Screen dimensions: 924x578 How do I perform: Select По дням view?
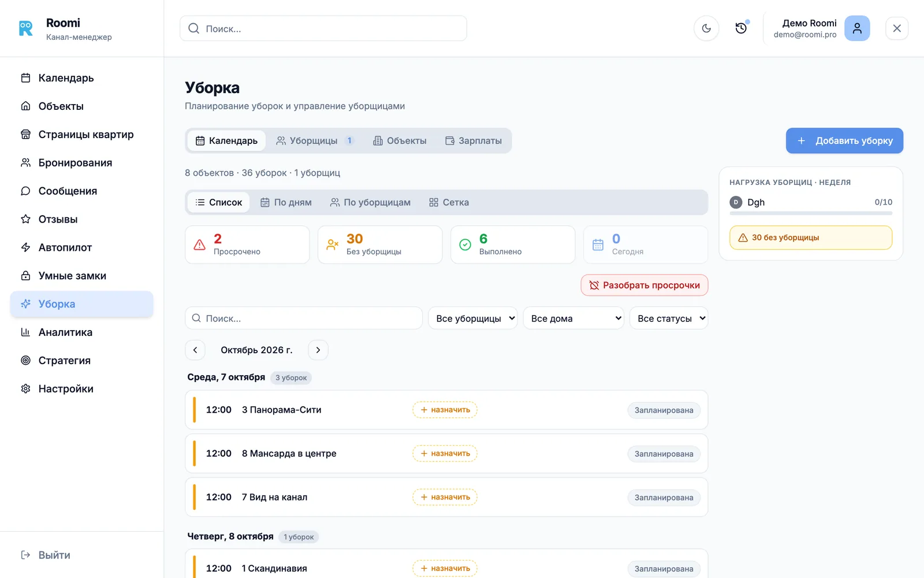(286, 202)
